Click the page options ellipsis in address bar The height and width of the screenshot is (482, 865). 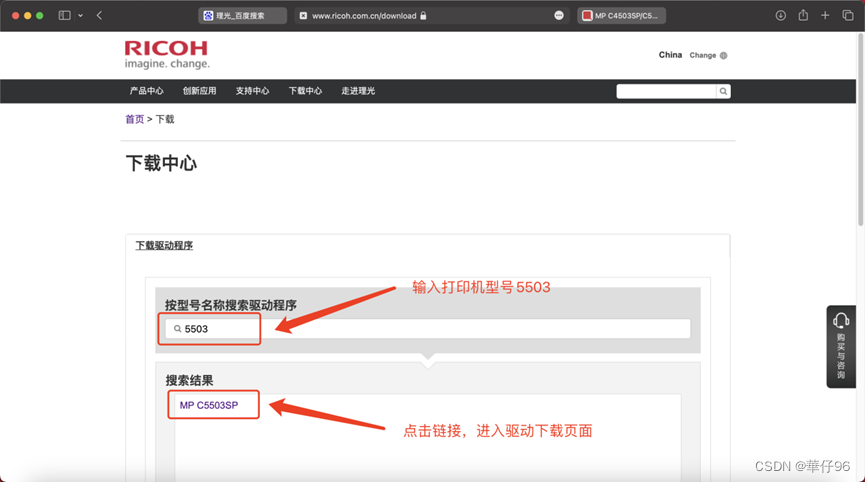click(559, 15)
